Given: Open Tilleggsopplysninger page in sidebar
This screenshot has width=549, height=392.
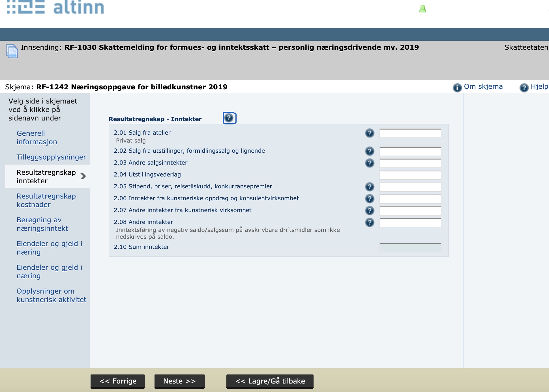Looking at the screenshot, I should [x=51, y=157].
